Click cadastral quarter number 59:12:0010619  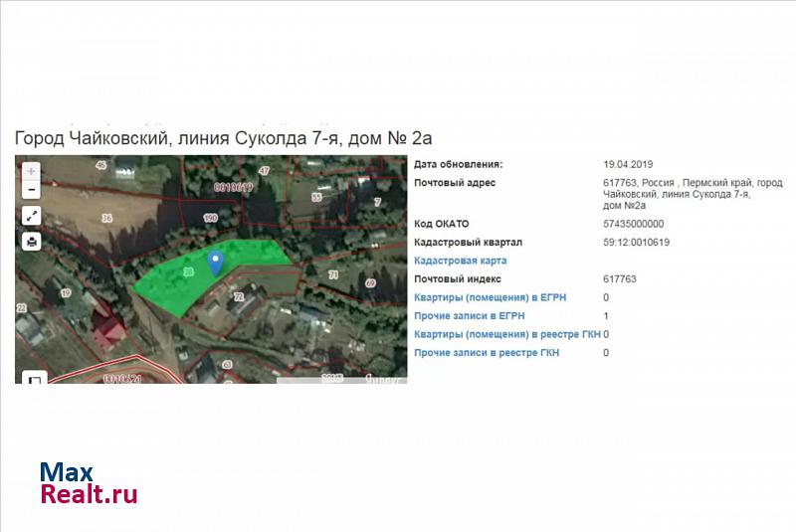636,242
